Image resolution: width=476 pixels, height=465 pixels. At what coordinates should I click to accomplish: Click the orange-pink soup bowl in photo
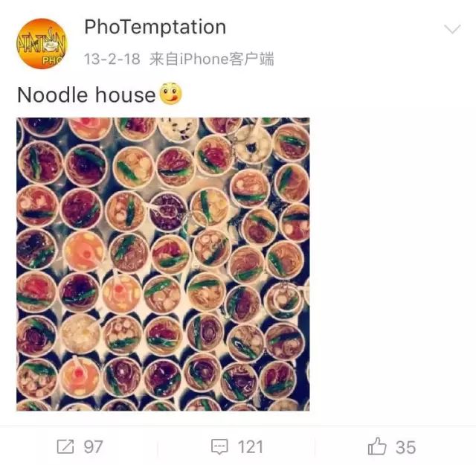[84, 251]
